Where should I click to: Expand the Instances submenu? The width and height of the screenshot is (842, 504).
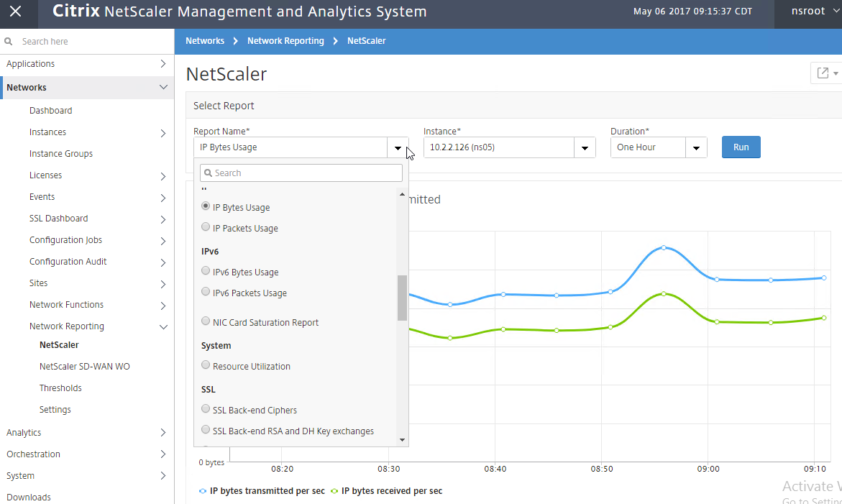[x=163, y=133]
